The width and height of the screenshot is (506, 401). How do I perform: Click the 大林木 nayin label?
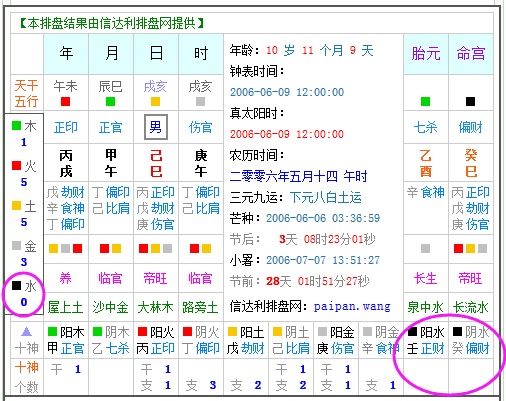[x=156, y=307]
